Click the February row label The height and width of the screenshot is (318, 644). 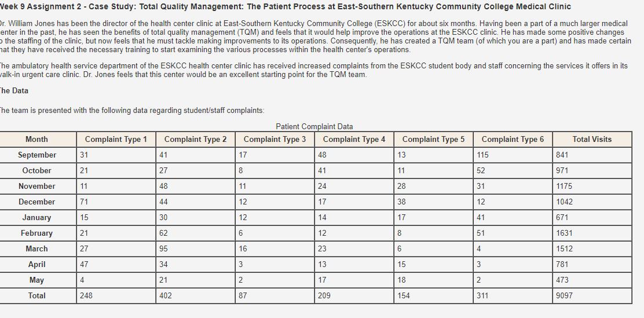click(36, 233)
